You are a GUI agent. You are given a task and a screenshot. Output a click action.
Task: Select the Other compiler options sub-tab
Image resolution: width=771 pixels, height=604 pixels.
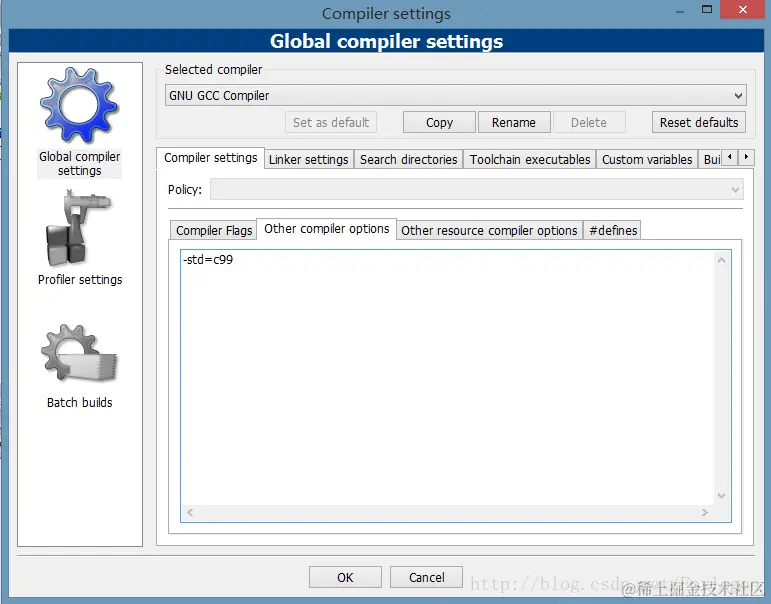point(326,229)
